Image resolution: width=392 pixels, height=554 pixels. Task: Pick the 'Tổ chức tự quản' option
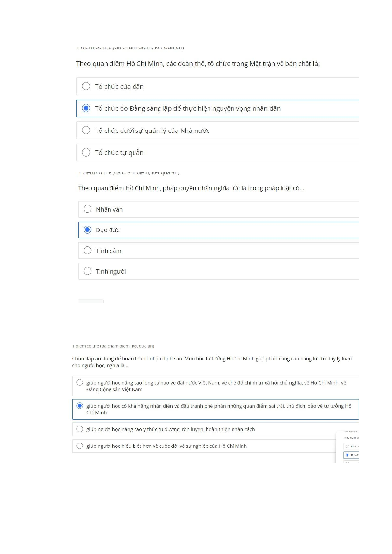click(x=86, y=152)
